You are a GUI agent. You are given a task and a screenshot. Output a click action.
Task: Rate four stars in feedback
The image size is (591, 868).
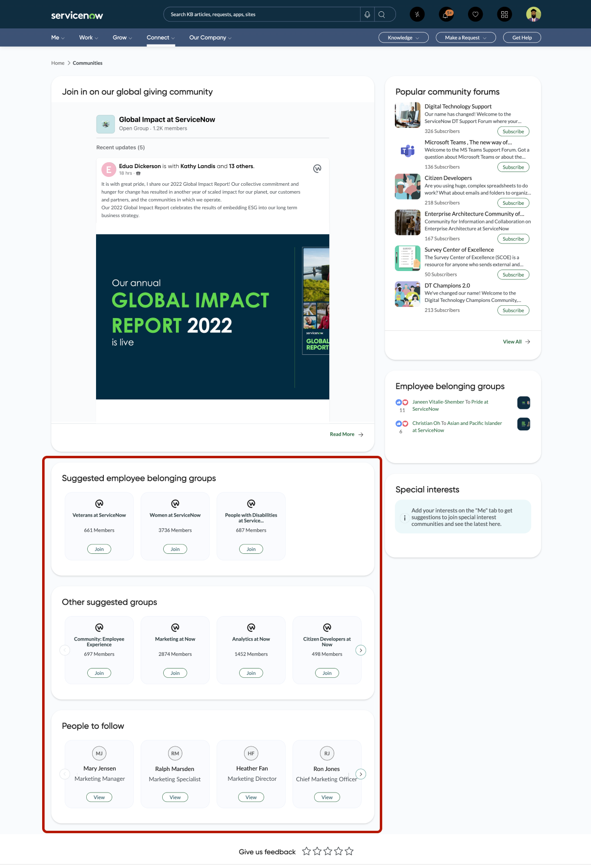339,851
